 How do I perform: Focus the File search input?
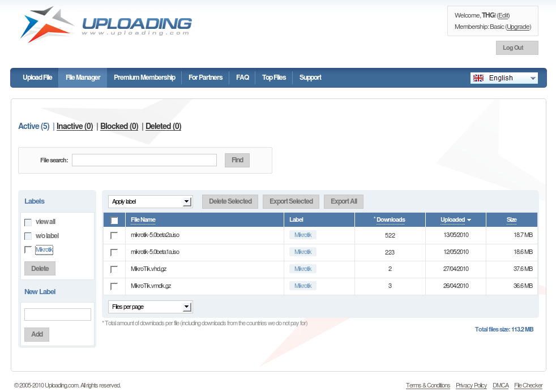coord(144,160)
